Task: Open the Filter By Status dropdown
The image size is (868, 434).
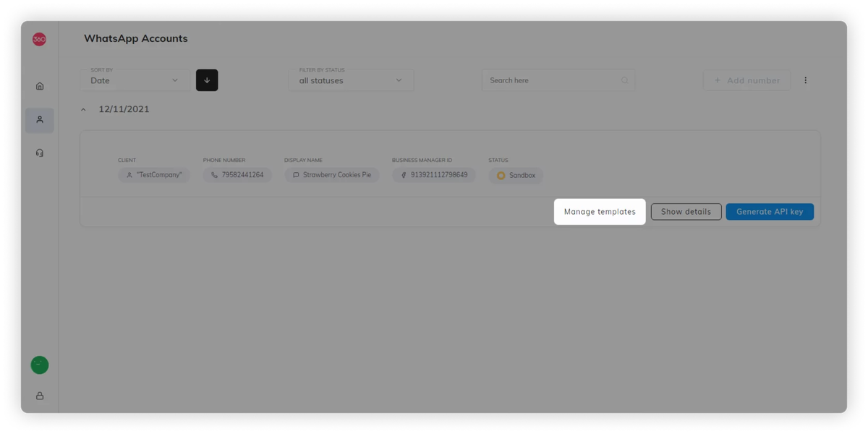Action: 351,80
